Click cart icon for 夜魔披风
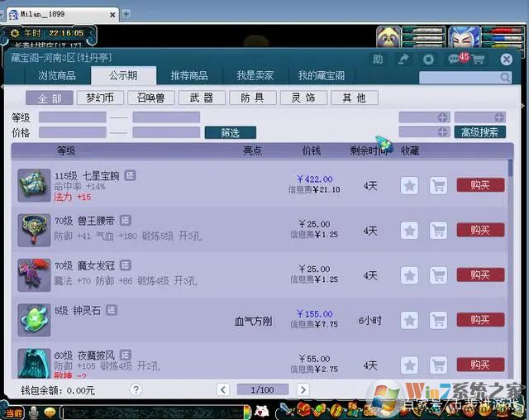Image resolution: width=529 pixels, height=420 pixels. point(438,365)
